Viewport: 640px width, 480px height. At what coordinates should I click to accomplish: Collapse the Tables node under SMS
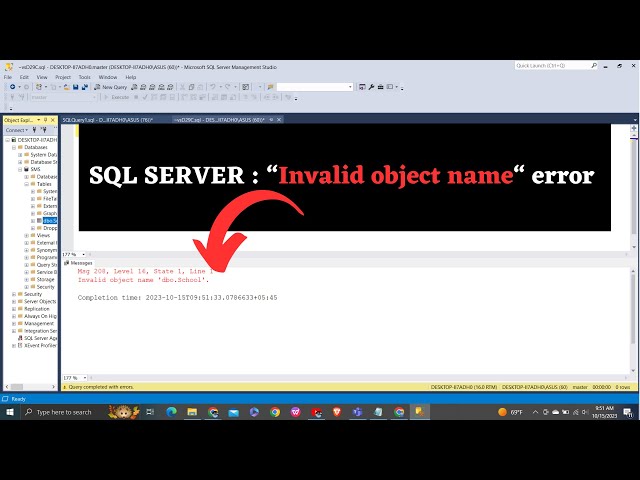point(27,184)
